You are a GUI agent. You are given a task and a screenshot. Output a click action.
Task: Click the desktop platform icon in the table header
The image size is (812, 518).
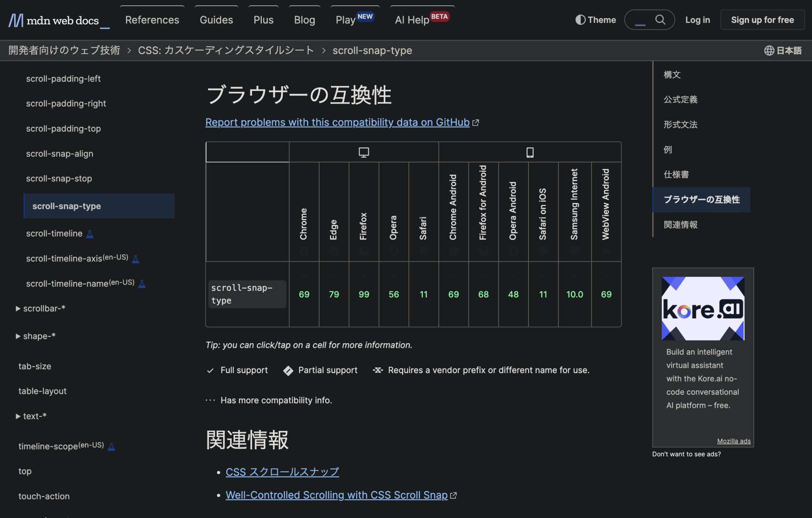click(x=364, y=152)
